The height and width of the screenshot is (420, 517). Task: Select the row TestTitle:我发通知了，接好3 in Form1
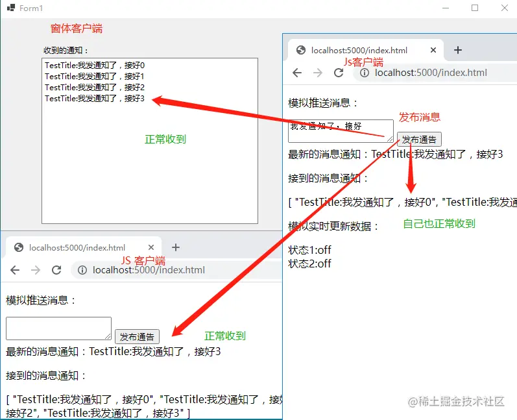[x=95, y=98]
